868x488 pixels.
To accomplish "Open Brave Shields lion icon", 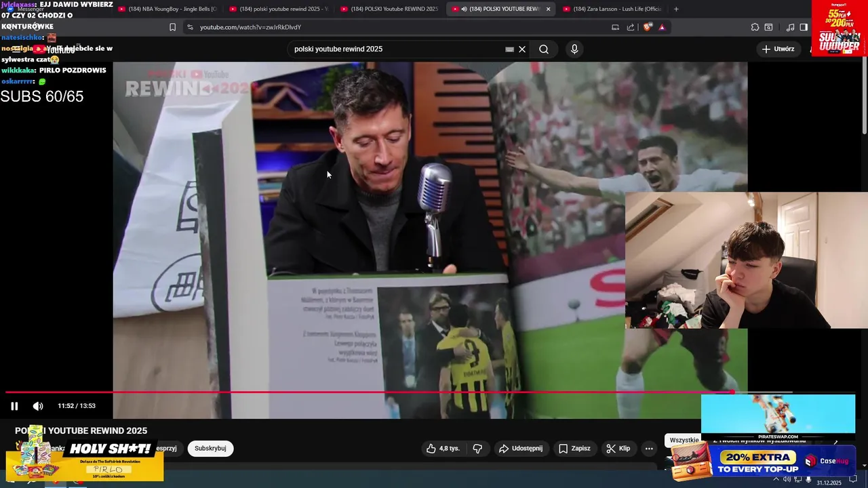I will tap(648, 27).
